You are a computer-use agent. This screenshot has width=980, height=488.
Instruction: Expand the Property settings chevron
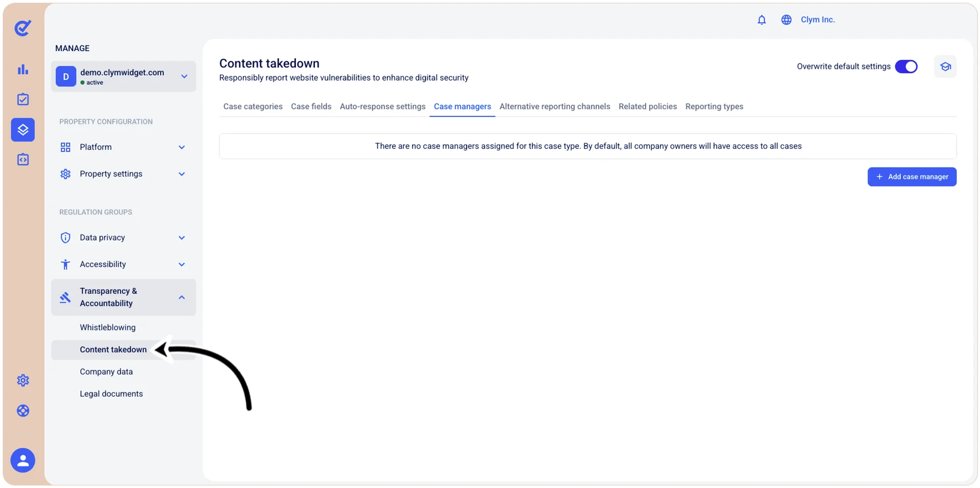coord(181,174)
